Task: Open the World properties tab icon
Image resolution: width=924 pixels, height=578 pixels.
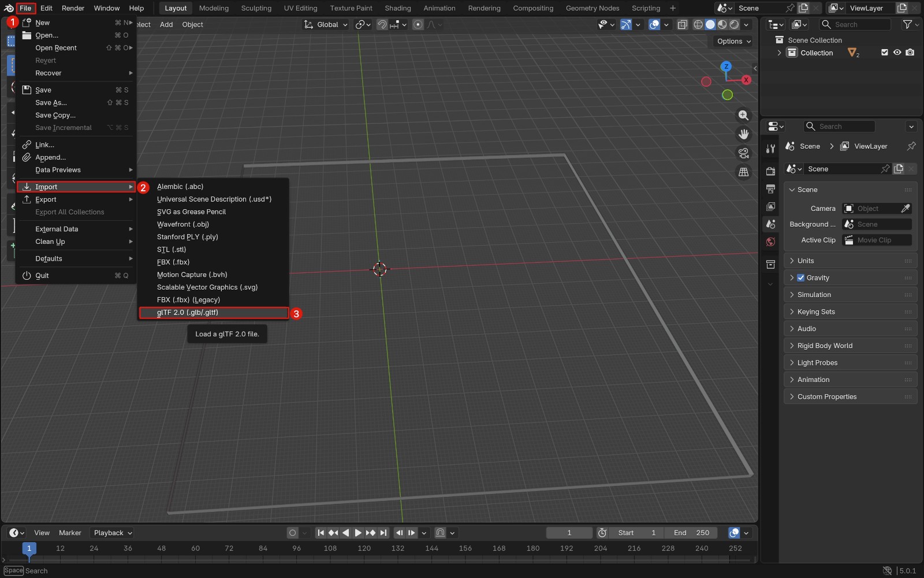Action: (x=770, y=242)
